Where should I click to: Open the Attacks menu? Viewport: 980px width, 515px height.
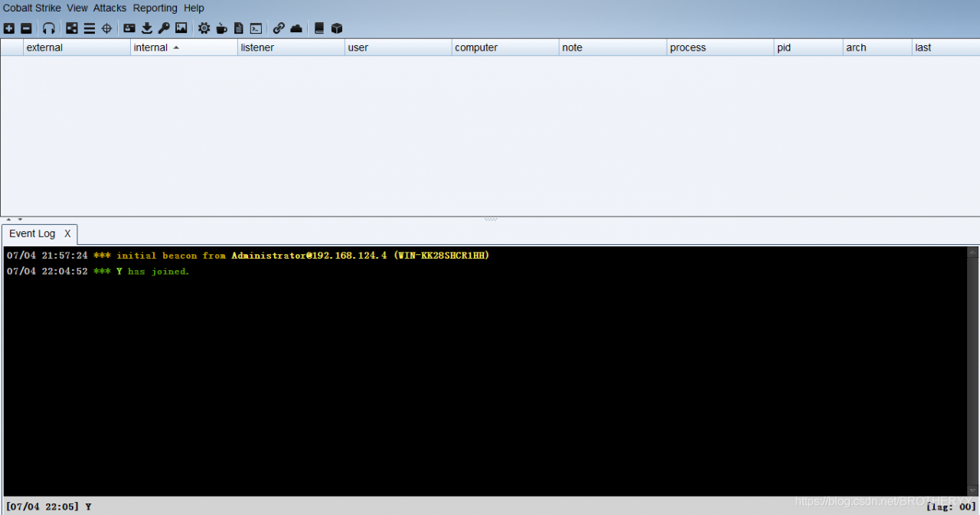pyautogui.click(x=109, y=8)
